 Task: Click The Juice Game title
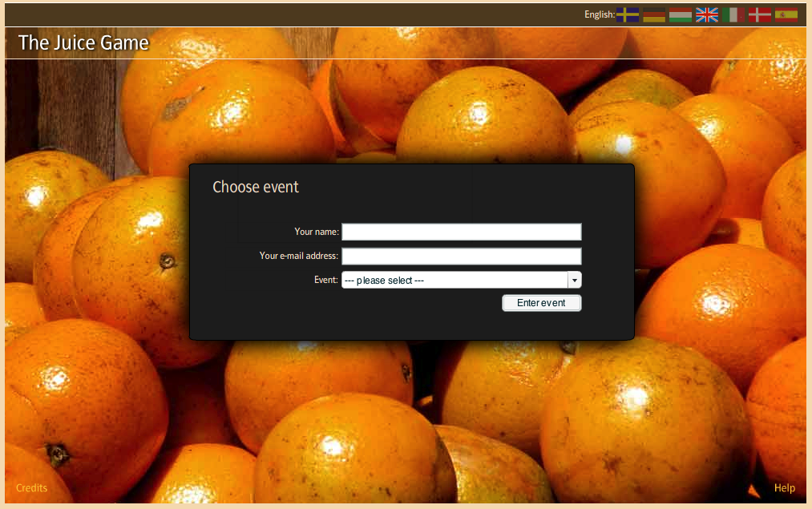83,42
